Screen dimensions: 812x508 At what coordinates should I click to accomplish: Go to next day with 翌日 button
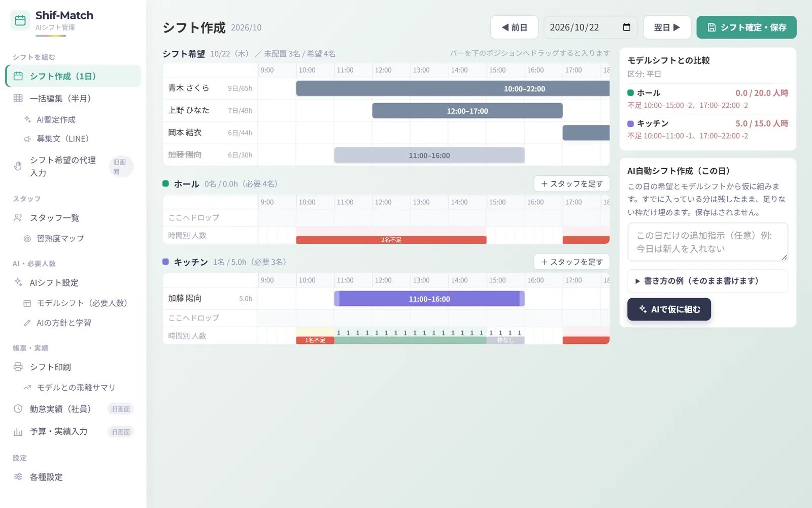click(667, 27)
